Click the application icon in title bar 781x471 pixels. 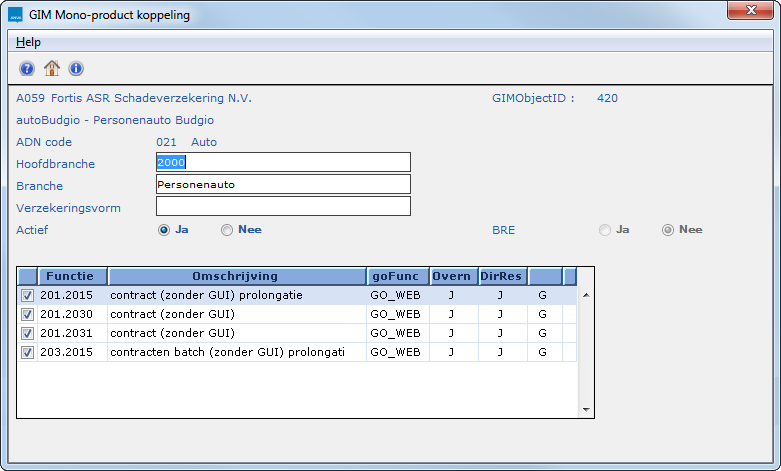pos(15,15)
